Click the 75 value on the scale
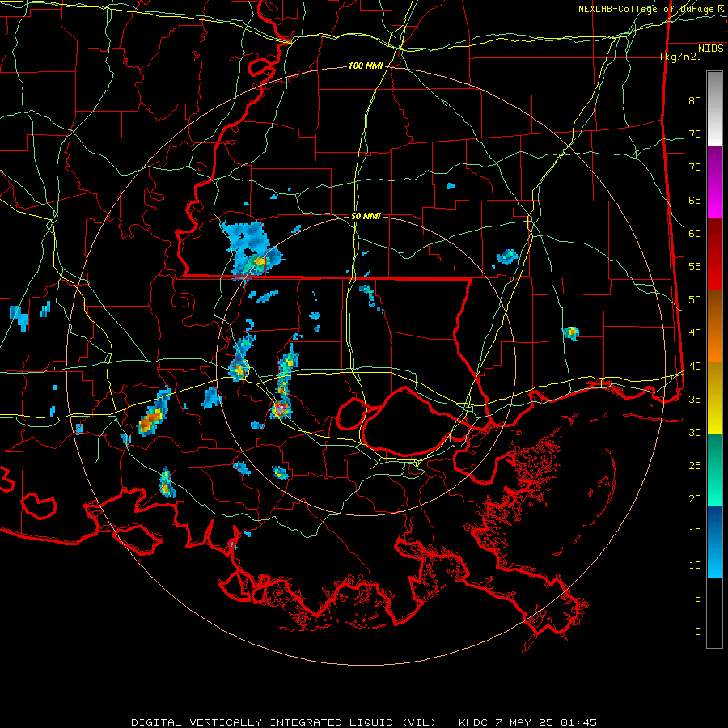 [x=695, y=134]
